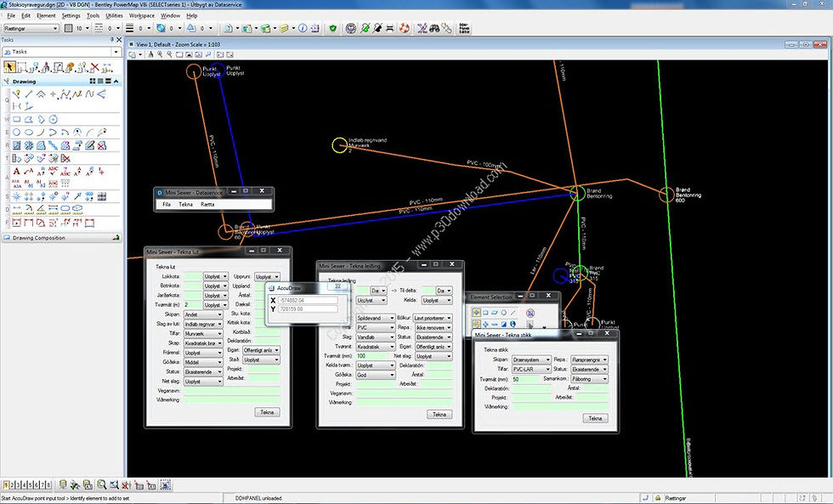The width and height of the screenshot is (833, 504).
Task: Toggle the pin on the Tasks panel
Action: (x=111, y=40)
